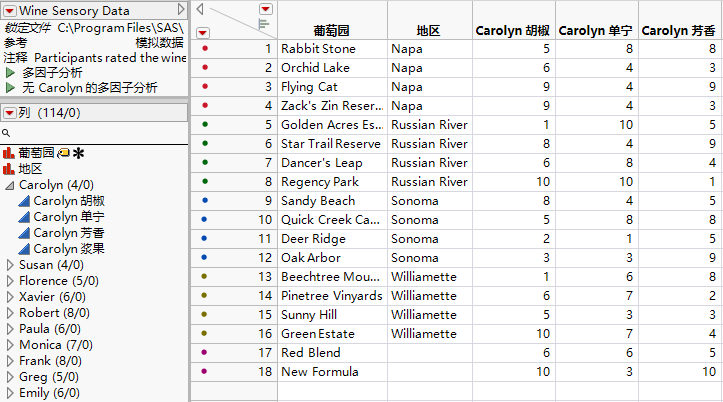Image resolution: width=723 pixels, height=402 pixels.
Task: Expand the Monica (7/0) group
Action: (x=10, y=345)
